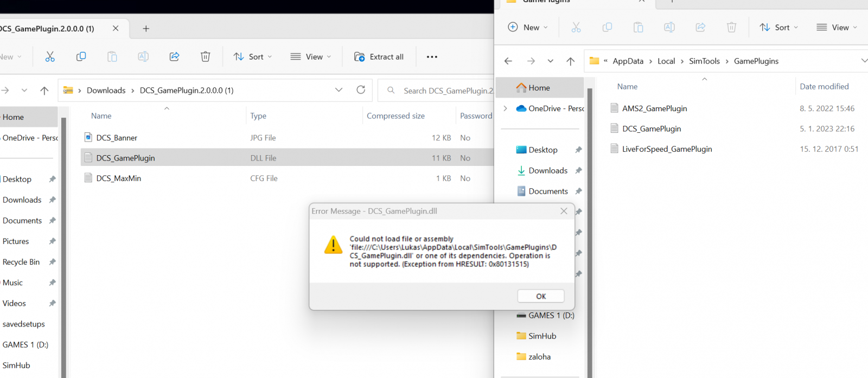Click Rename icon in GamePlugins window toolbar

669,27
